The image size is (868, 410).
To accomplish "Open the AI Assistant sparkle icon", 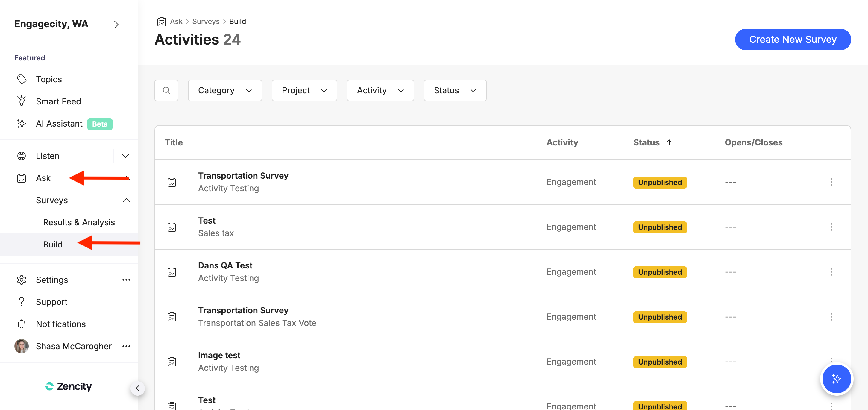I will click(21, 124).
